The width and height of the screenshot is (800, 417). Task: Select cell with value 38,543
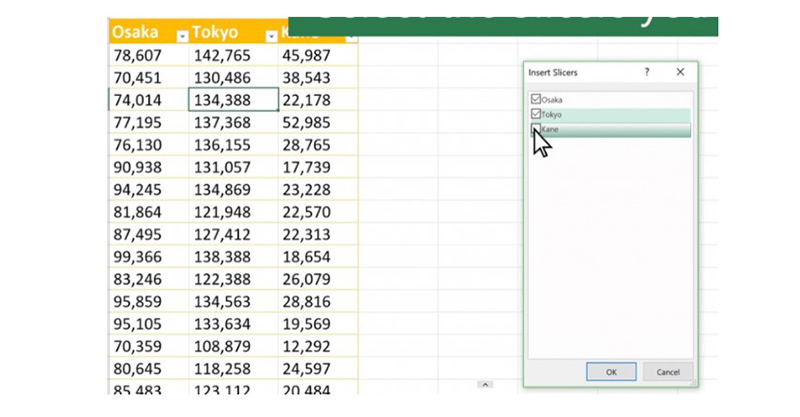(x=318, y=78)
